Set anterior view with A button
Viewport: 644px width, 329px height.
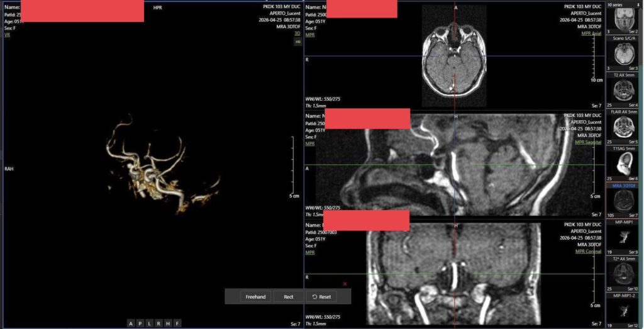(x=131, y=324)
